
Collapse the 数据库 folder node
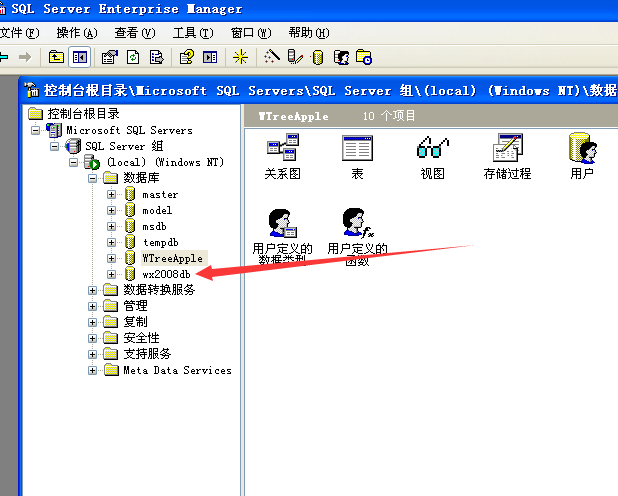(x=92, y=178)
